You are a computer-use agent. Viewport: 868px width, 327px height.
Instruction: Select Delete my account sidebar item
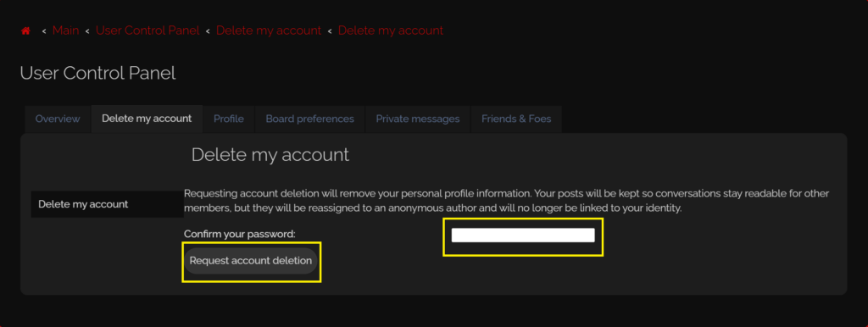(108, 204)
